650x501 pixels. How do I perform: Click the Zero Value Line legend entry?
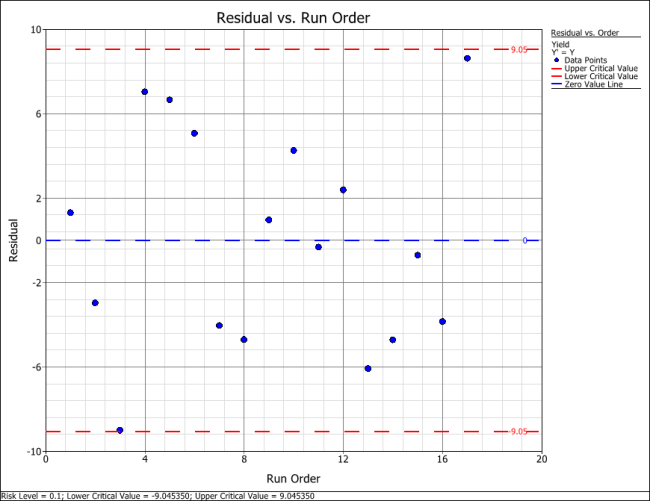(596, 83)
